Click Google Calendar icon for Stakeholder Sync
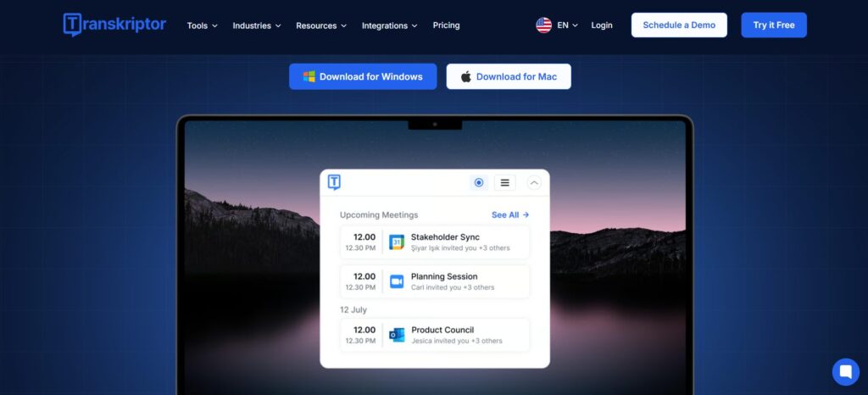This screenshot has height=395, width=868. click(x=397, y=242)
